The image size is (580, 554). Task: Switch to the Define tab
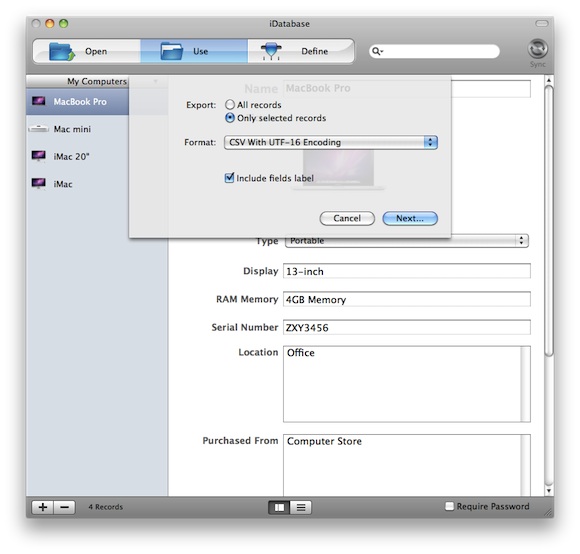(x=301, y=51)
